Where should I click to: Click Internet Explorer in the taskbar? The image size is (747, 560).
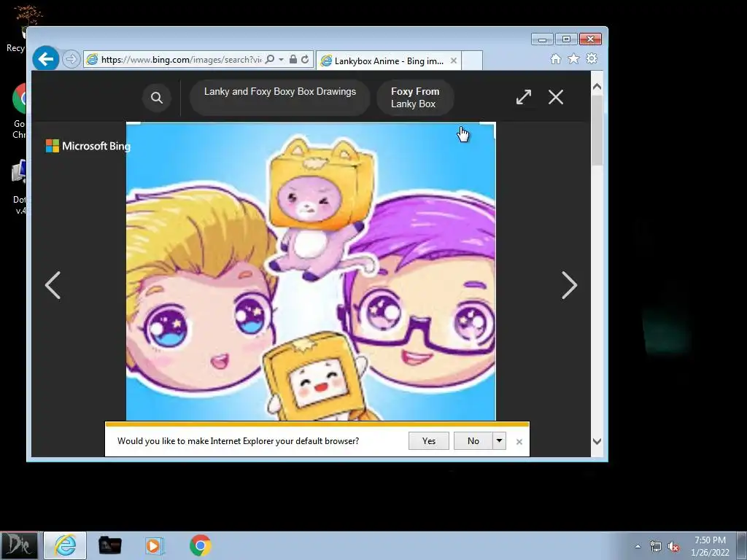tap(65, 545)
